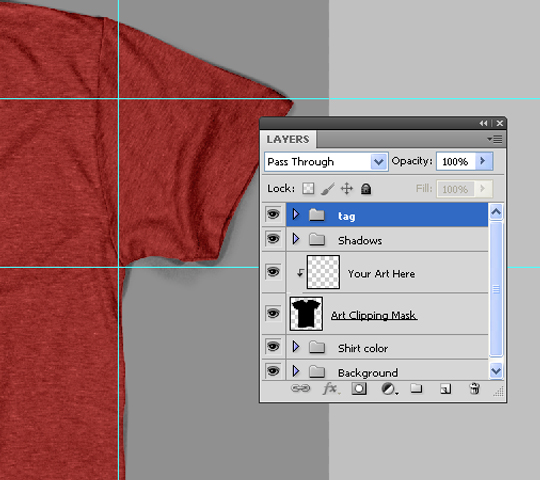
Task: Expand the Background group
Action: [x=296, y=371]
